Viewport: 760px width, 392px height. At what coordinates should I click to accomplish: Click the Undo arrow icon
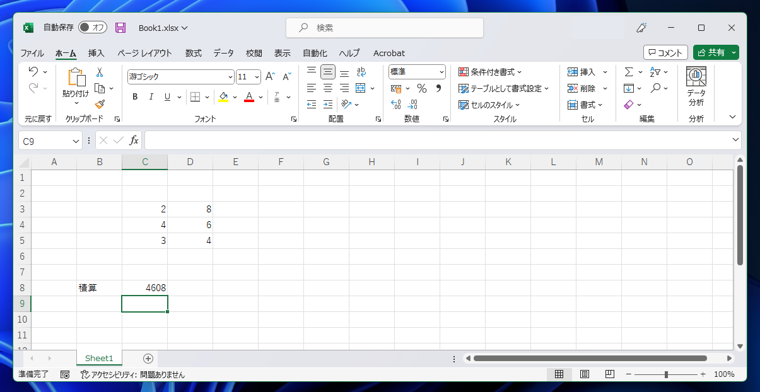pos(33,72)
